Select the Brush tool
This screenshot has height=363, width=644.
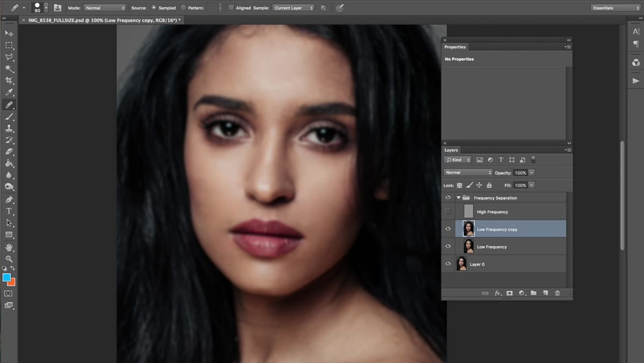click(9, 117)
